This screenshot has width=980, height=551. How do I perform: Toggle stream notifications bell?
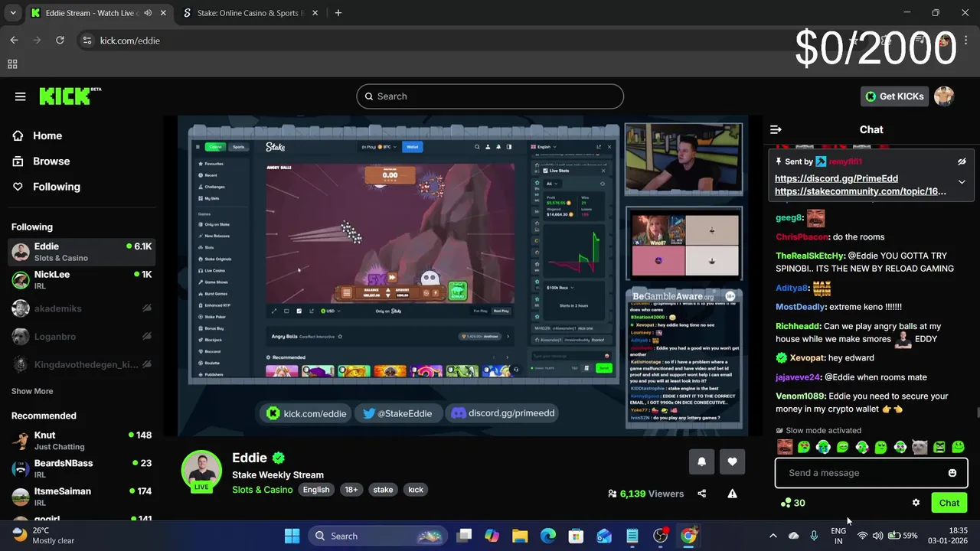701,461
